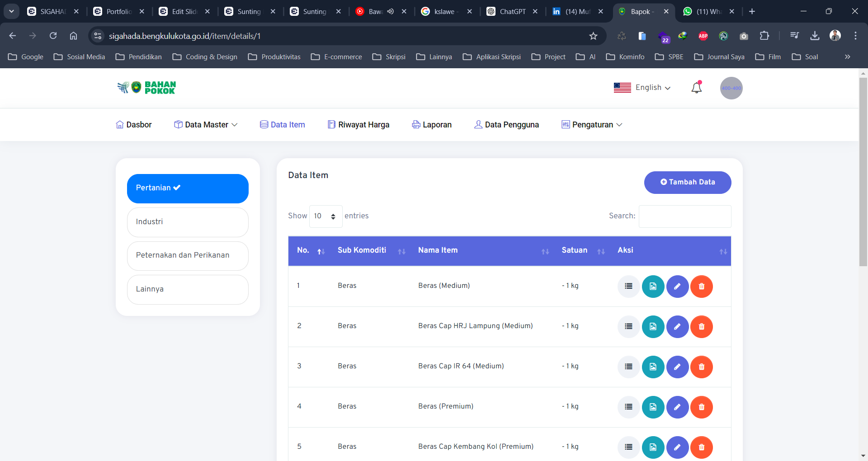The image size is (868, 461).
Task: Go to Dasbor page
Action: tap(134, 125)
